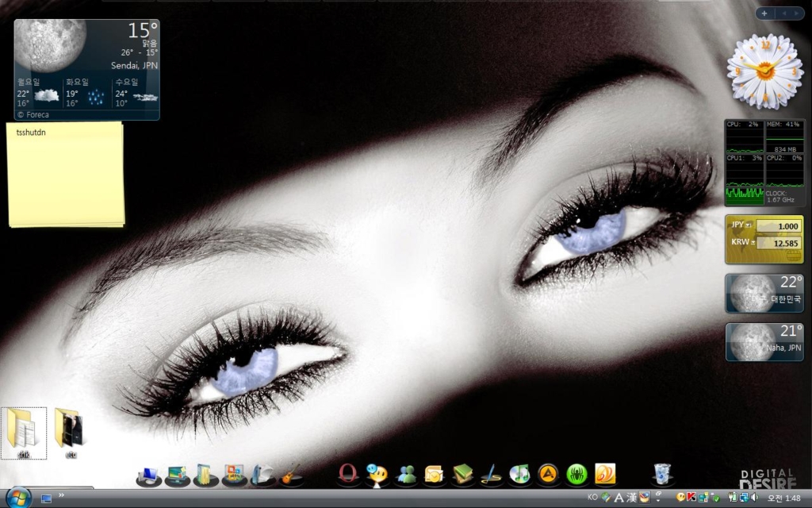Click the KO language indicator
The width and height of the screenshot is (812, 508).
(592, 497)
